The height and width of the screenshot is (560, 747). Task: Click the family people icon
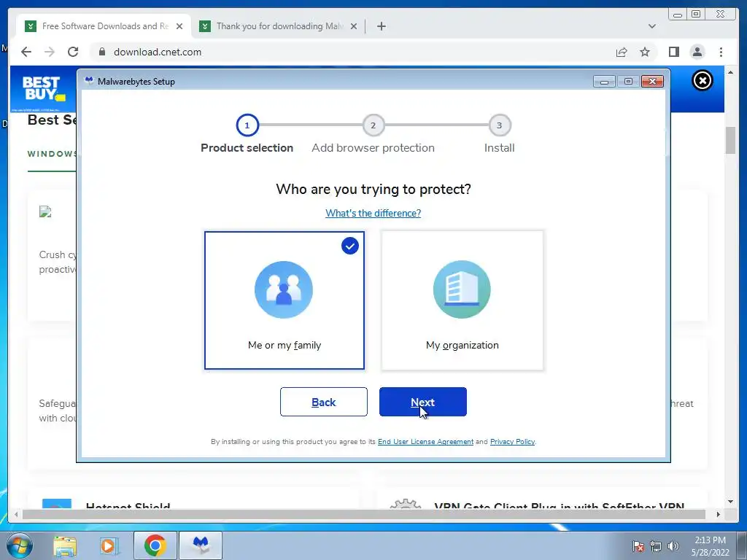(284, 289)
